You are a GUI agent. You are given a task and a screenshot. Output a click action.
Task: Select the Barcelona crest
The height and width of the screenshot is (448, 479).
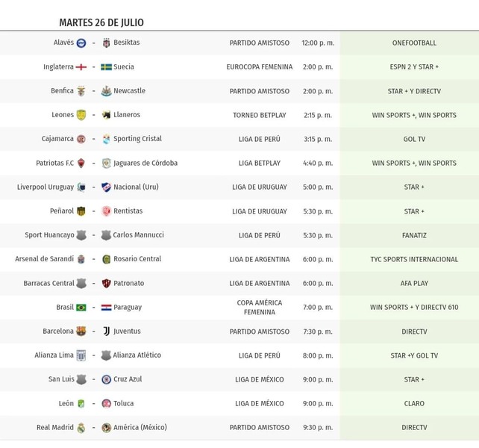coord(81,332)
